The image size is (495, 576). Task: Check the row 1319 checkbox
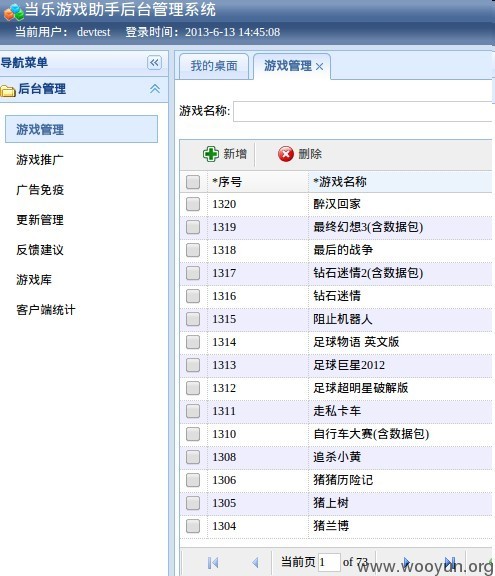(193, 227)
